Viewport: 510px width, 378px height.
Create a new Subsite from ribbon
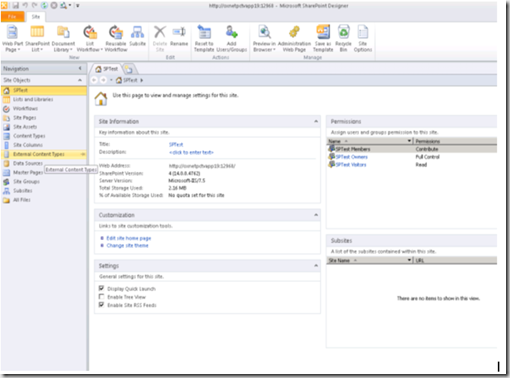pos(137,37)
